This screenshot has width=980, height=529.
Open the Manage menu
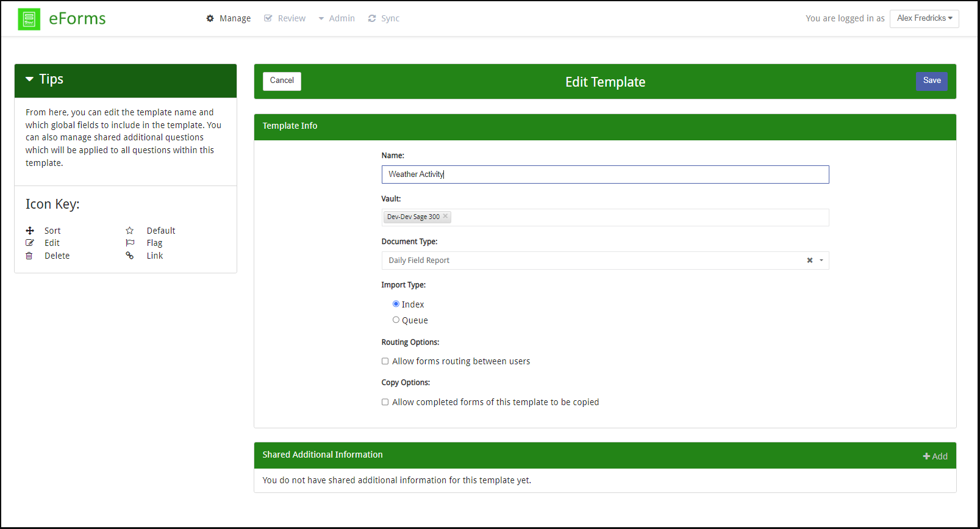[229, 18]
